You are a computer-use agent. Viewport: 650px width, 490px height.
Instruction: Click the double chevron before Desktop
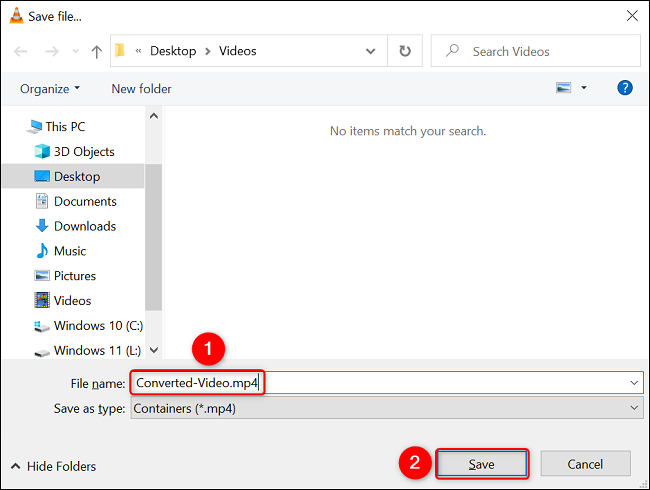tap(138, 51)
